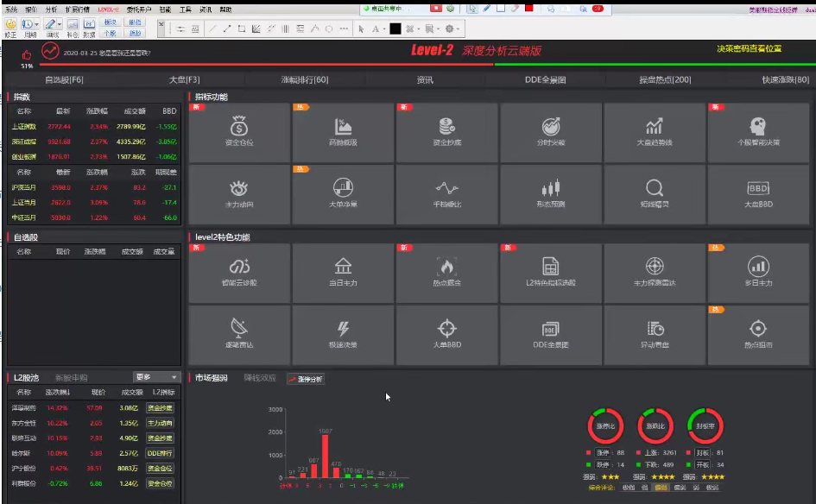Switch to the 操盘热点[200] tab
Image resolution: width=816 pixels, height=504 pixels.
pos(665,79)
